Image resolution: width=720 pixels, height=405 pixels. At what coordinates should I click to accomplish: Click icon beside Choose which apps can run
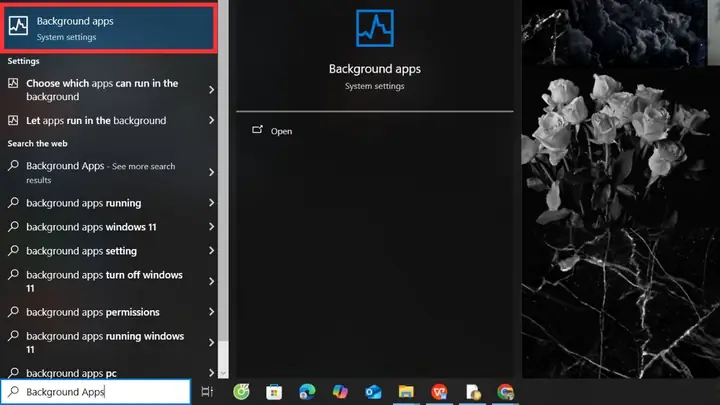click(13, 83)
